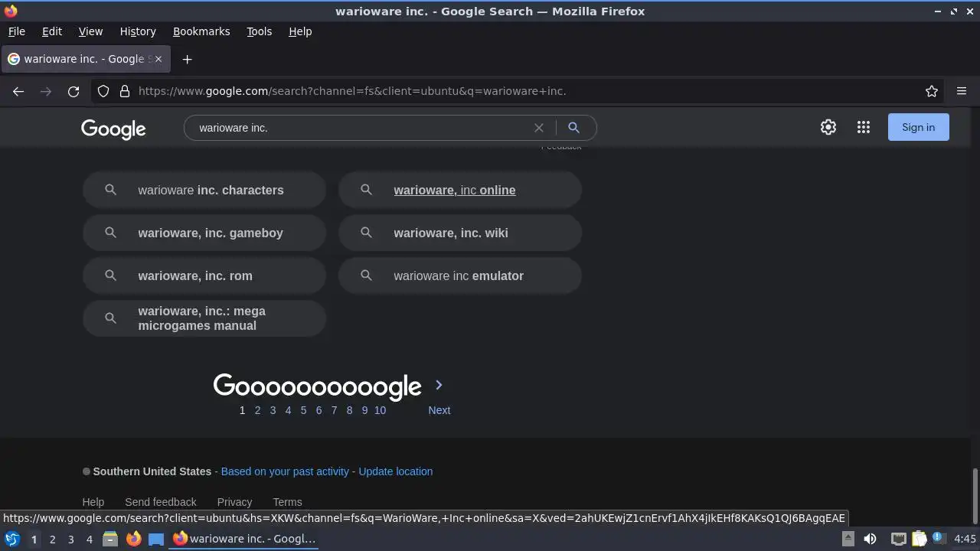Go back to the previous page
Viewport: 980px width, 551px height.
(18, 91)
